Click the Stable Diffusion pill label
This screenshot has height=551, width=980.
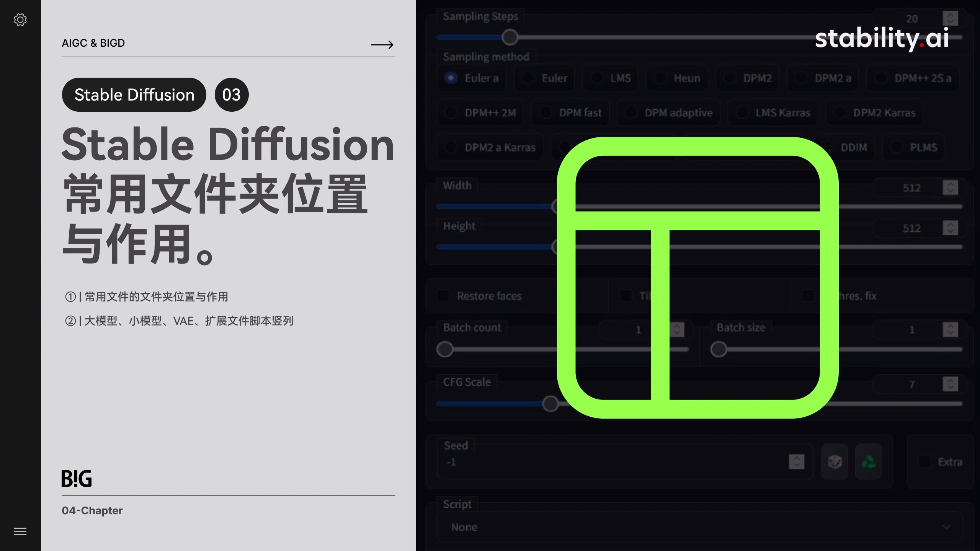(134, 95)
